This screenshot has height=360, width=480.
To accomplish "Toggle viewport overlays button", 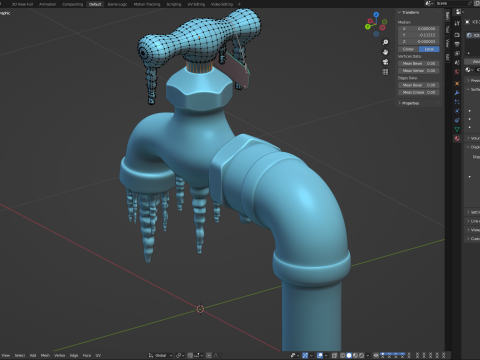I will coord(320,355).
